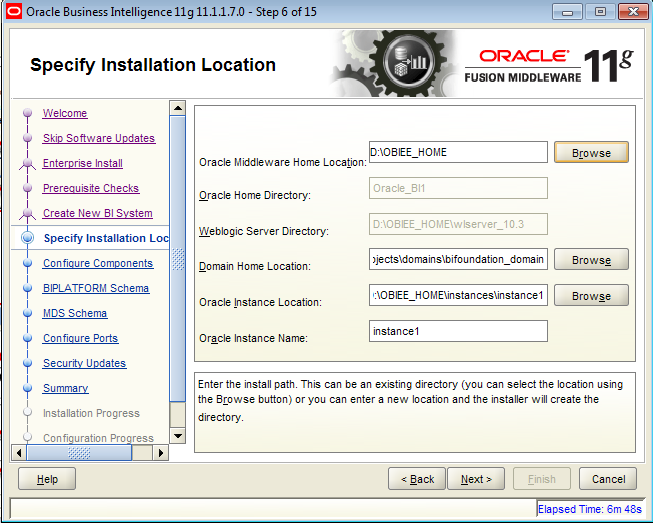
Task: Jump to Prerequisite Checks step
Action: tap(91, 188)
